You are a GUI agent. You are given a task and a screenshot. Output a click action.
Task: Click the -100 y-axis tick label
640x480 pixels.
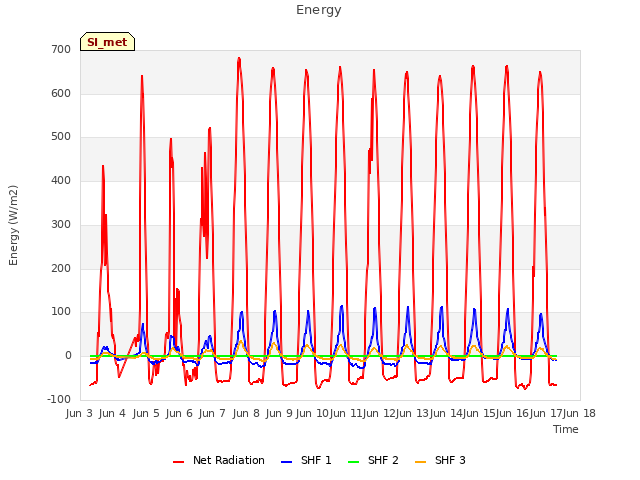[x=59, y=400]
